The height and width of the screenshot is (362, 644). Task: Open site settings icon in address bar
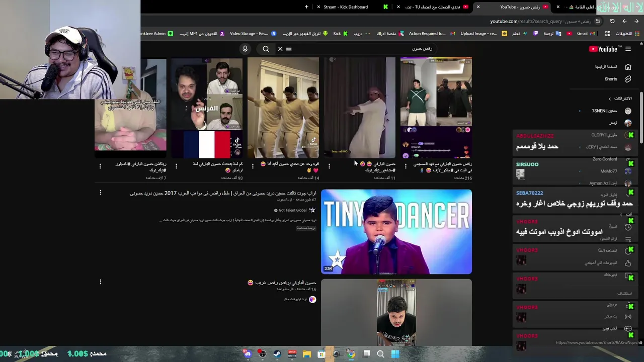598,21
